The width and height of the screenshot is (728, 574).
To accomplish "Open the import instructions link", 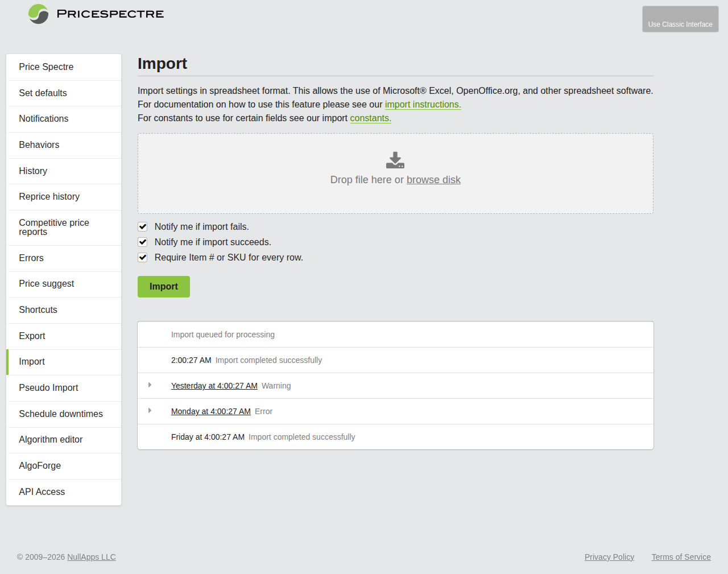I will 423,105.
